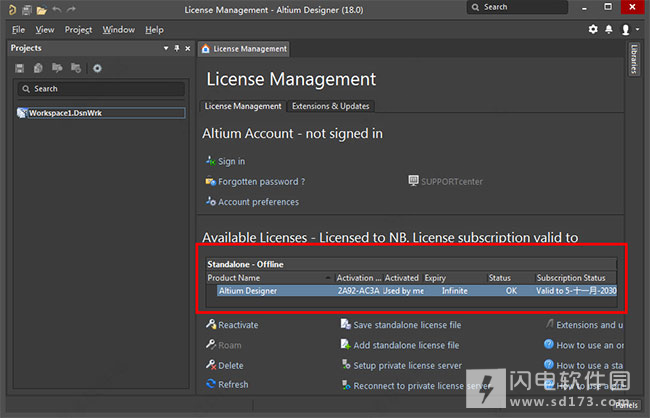Open the 'How to use a sta' help link
The image size is (650, 418).
tap(589, 366)
